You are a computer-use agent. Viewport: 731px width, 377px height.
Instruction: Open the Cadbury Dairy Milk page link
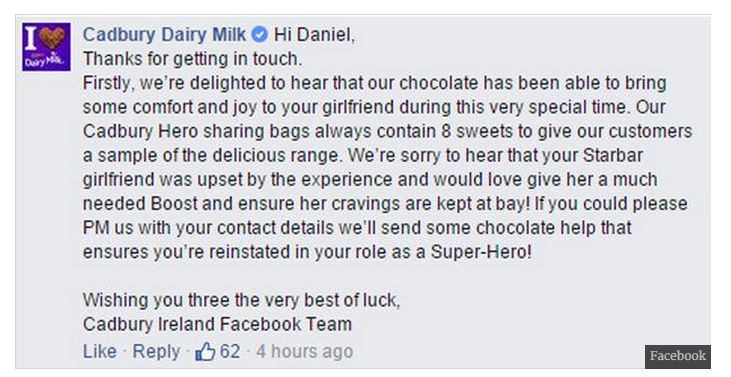point(164,34)
